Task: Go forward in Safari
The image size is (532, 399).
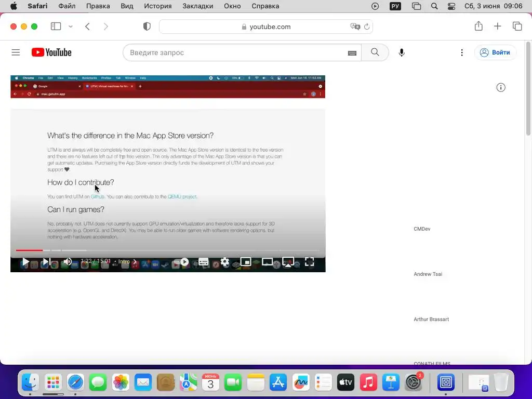Action: click(x=106, y=26)
